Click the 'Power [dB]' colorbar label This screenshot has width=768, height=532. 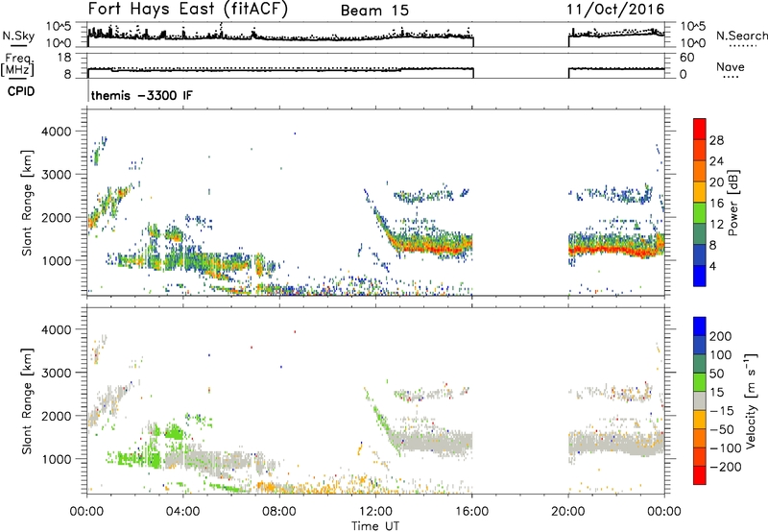[732, 203]
